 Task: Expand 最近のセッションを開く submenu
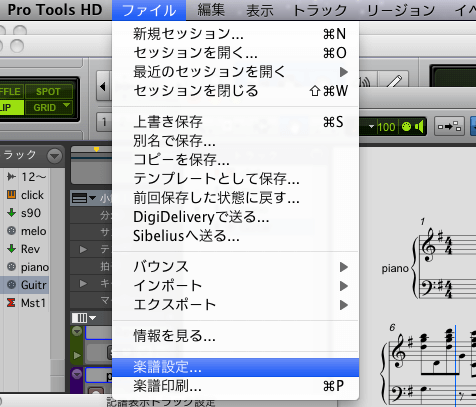click(235, 72)
